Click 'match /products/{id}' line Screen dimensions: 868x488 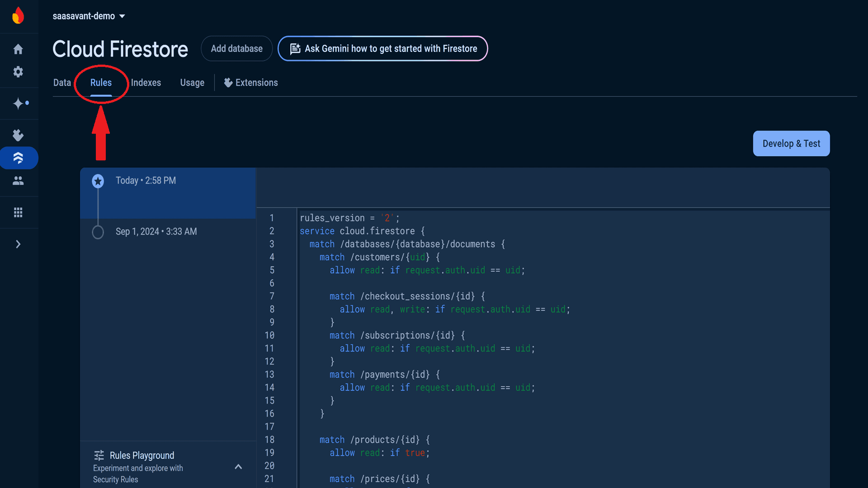point(375,440)
